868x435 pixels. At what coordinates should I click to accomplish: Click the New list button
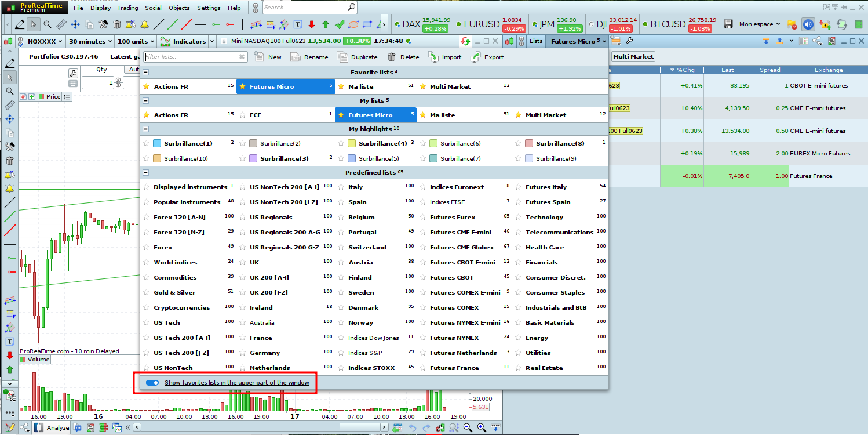click(268, 57)
